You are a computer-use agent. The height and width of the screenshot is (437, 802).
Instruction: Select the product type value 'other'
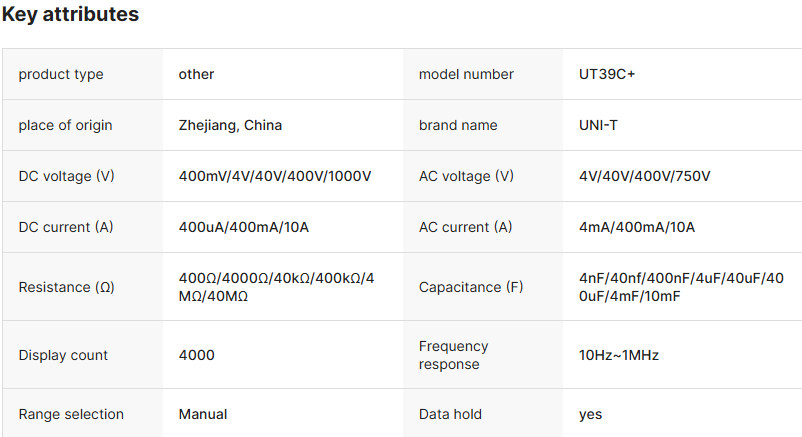tap(196, 74)
